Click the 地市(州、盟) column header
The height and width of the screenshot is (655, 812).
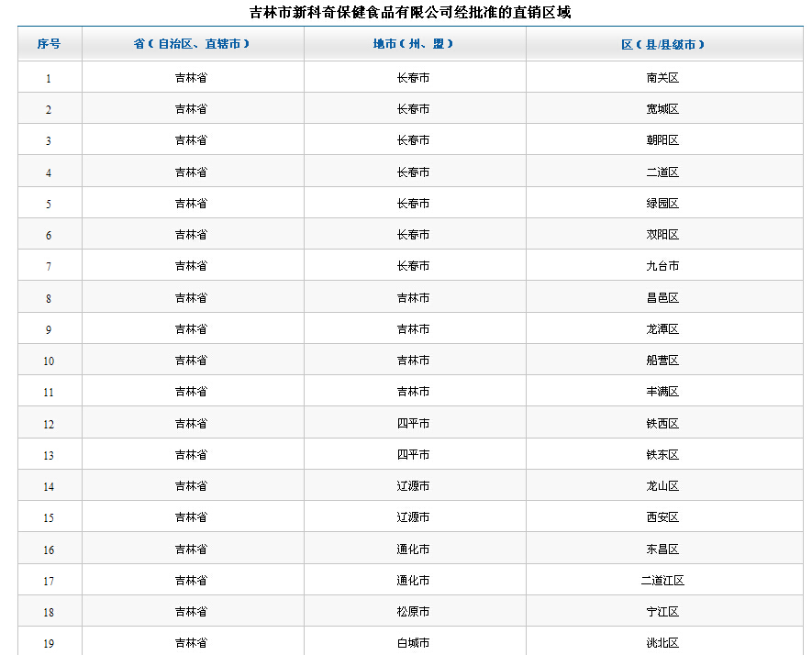[x=414, y=44]
